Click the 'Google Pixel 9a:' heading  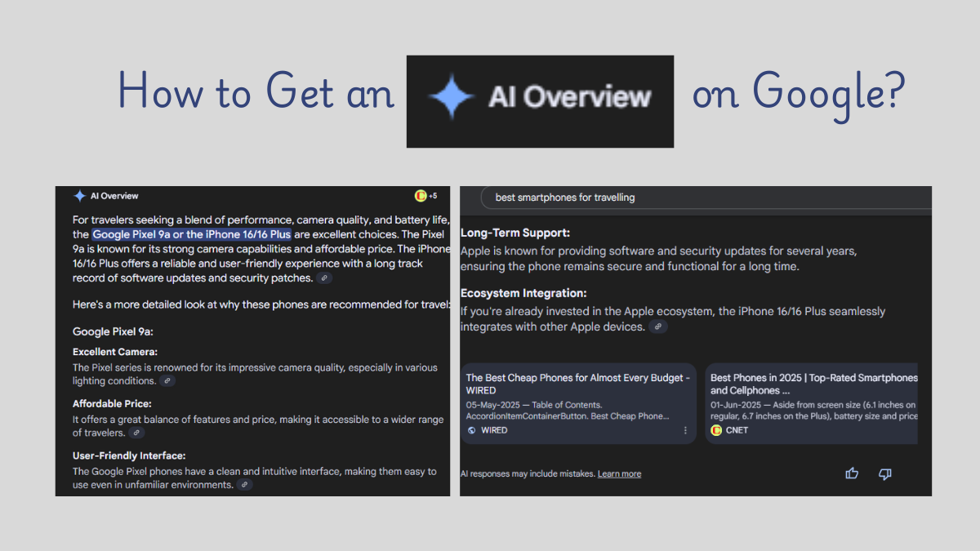pyautogui.click(x=114, y=332)
